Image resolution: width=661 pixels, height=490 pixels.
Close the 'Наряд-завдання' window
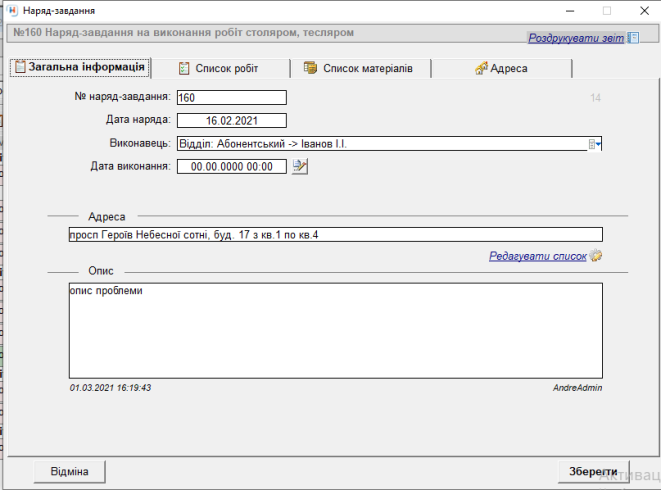click(x=641, y=10)
